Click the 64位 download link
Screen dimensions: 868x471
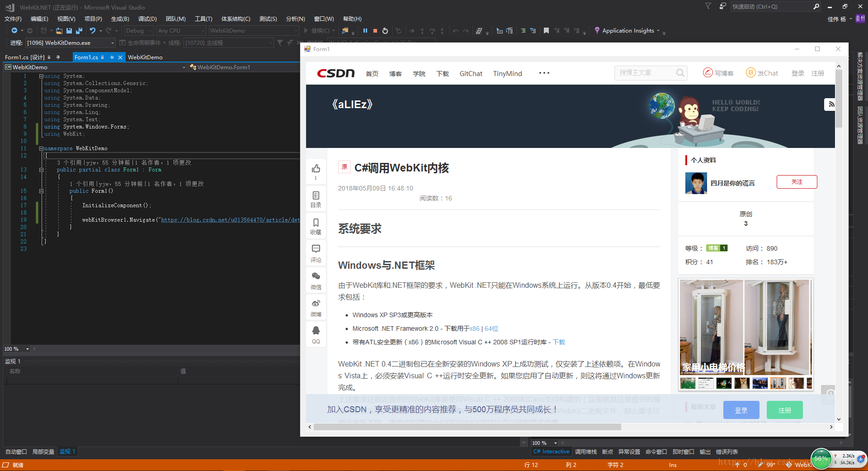tap(491, 328)
